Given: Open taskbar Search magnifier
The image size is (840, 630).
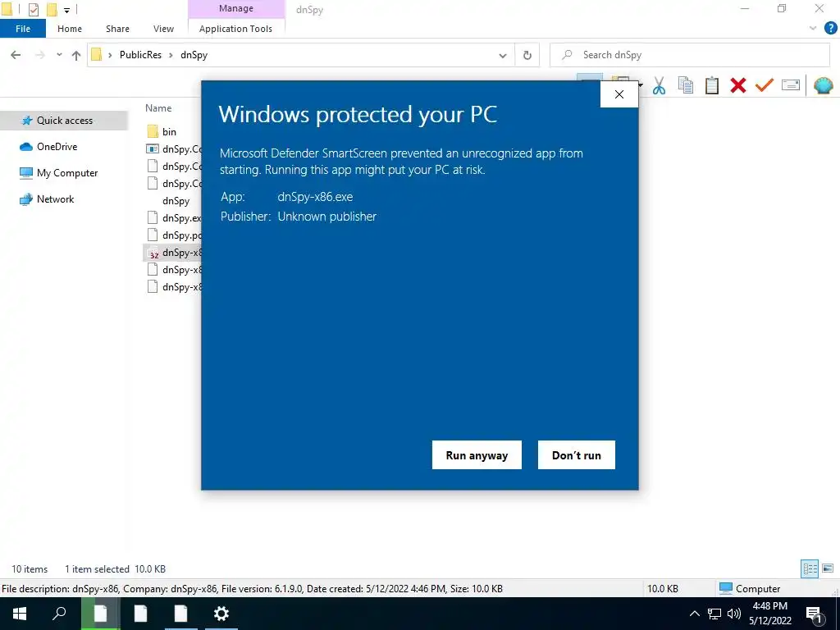Looking at the screenshot, I should (59, 614).
